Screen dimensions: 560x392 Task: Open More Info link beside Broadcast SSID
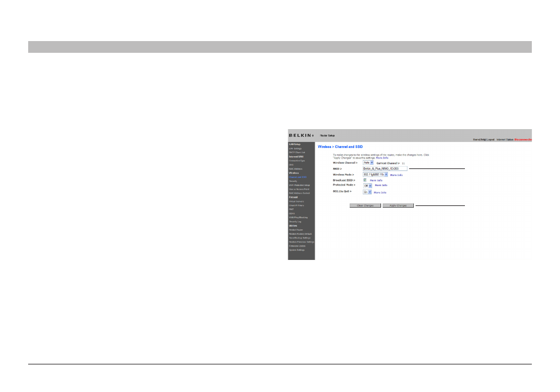(x=376, y=180)
